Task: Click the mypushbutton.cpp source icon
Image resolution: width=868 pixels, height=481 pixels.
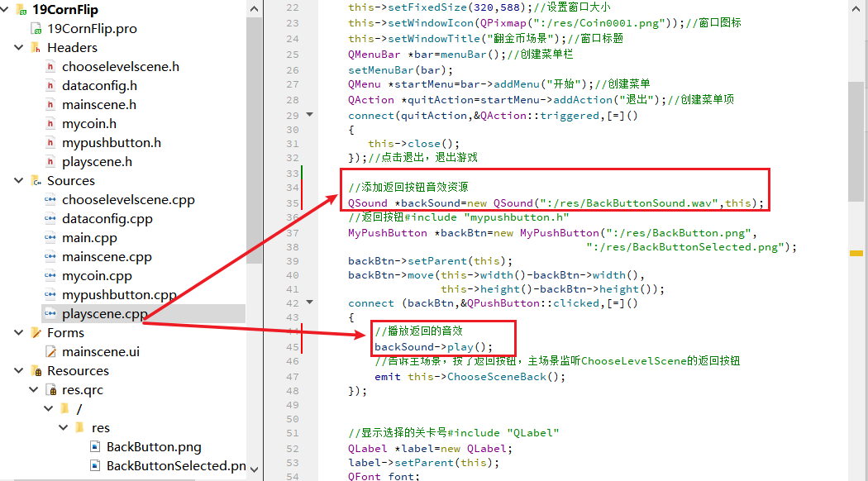Action: (x=50, y=294)
